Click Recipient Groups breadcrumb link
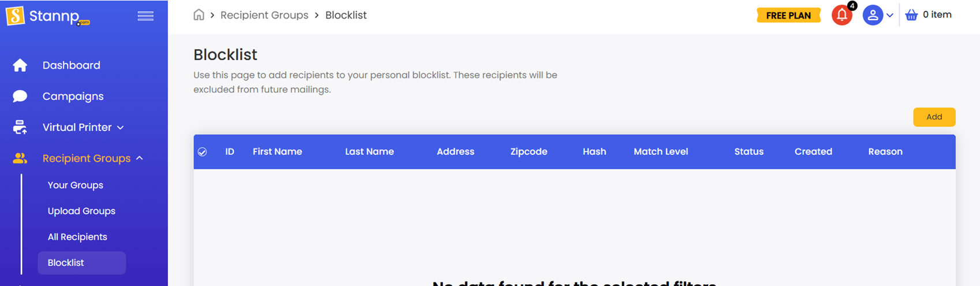Viewport: 980px width, 286px height. 264,15
